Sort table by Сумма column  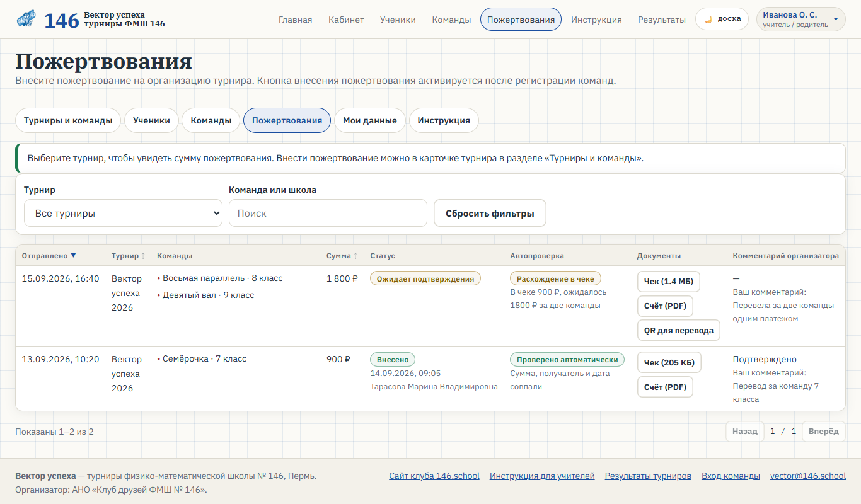342,256
